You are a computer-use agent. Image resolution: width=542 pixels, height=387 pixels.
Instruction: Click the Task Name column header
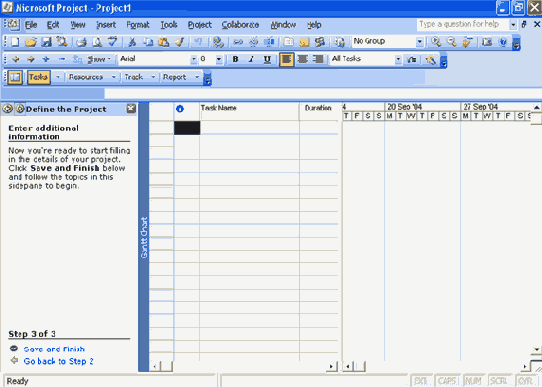coord(249,111)
